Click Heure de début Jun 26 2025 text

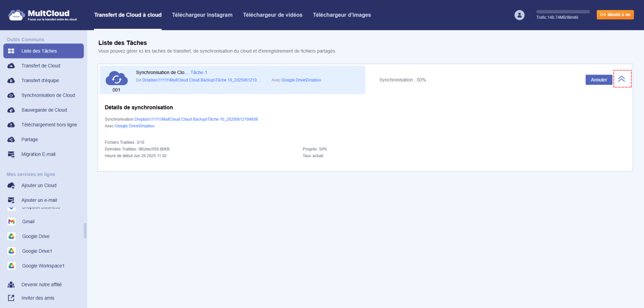click(x=136, y=156)
